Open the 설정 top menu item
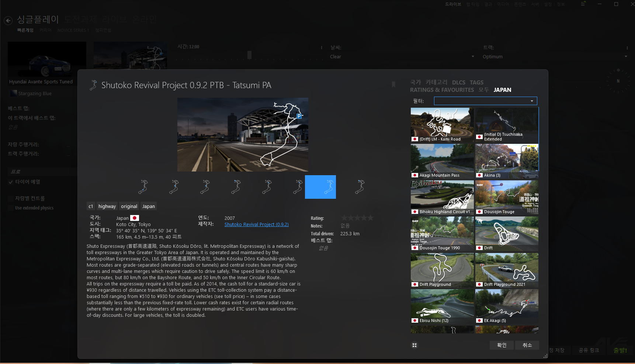The height and width of the screenshot is (364, 635). point(548,4)
